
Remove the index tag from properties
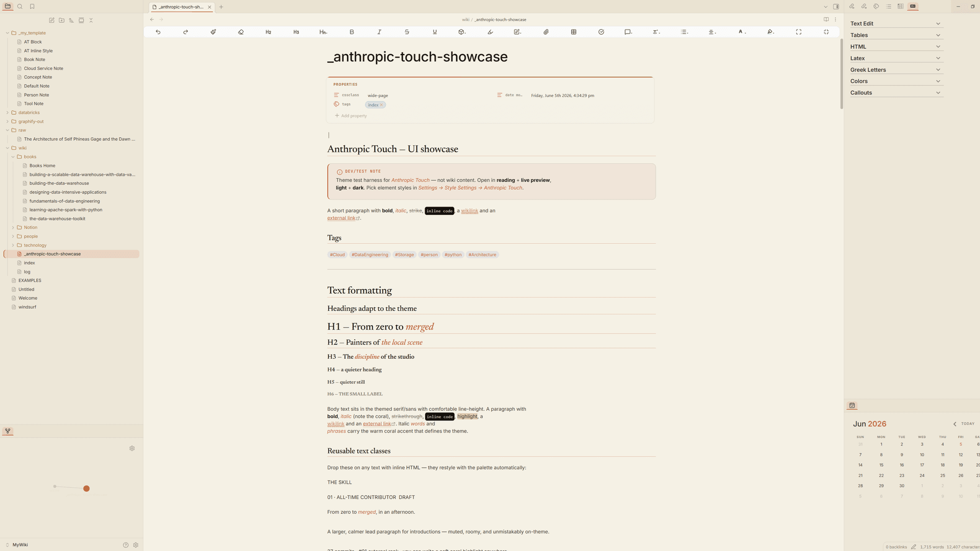coord(381,105)
